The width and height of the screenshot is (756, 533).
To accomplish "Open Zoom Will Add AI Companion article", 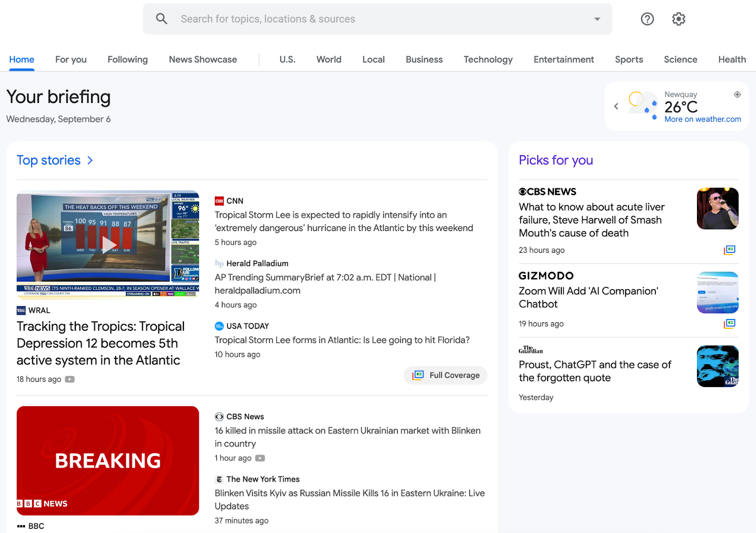I will [x=588, y=298].
